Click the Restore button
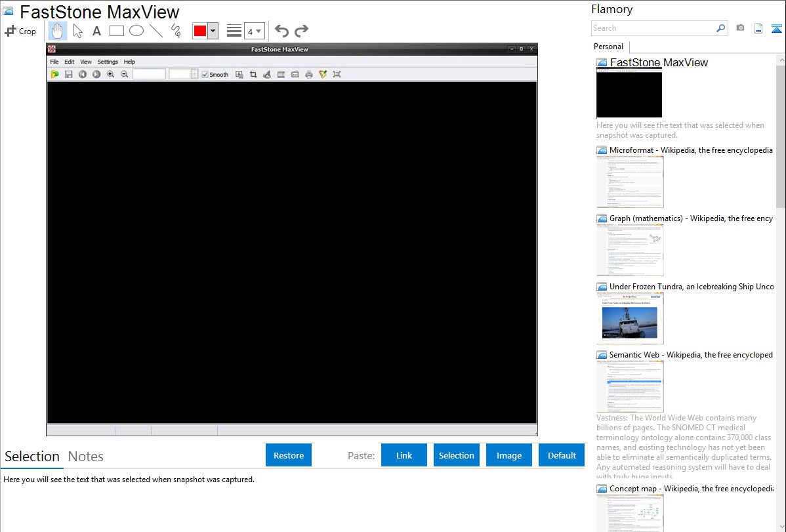The image size is (786, 532). [x=289, y=455]
